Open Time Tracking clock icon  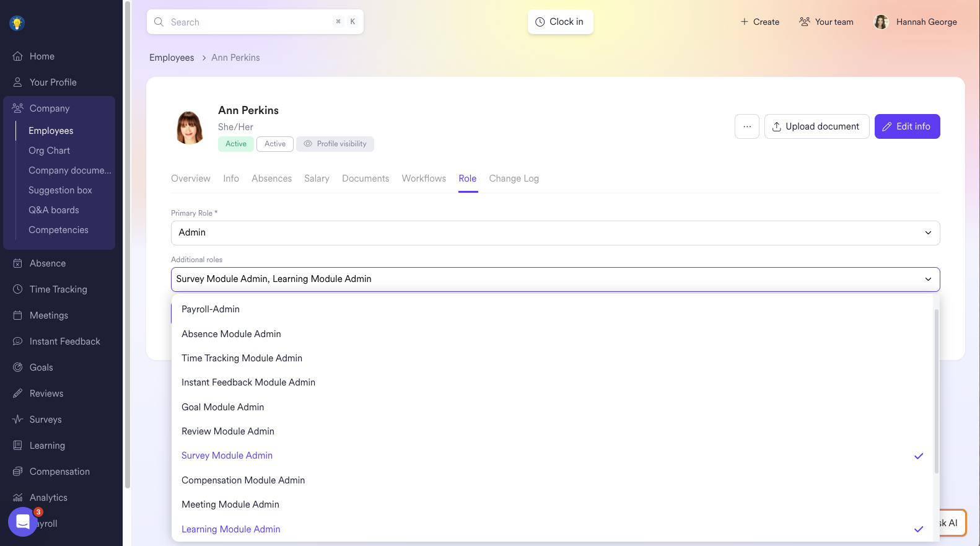coord(17,289)
